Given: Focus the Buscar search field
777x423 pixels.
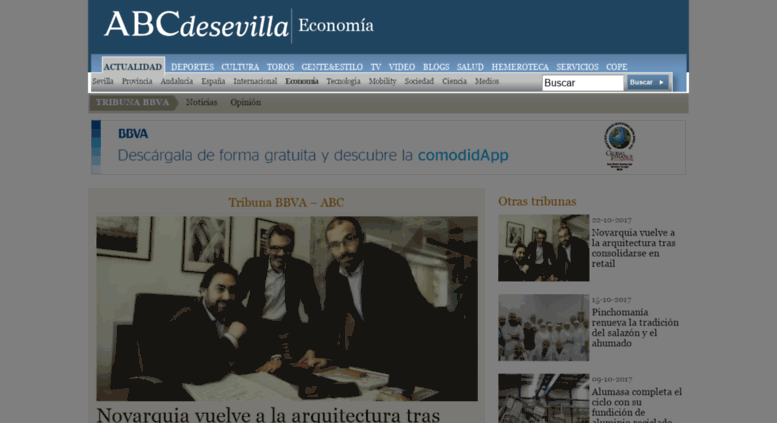Looking at the screenshot, I should (x=583, y=83).
